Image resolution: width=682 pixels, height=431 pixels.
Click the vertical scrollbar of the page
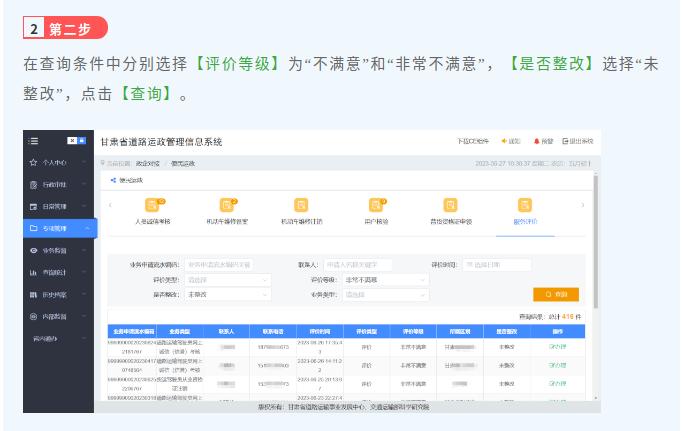(596, 241)
